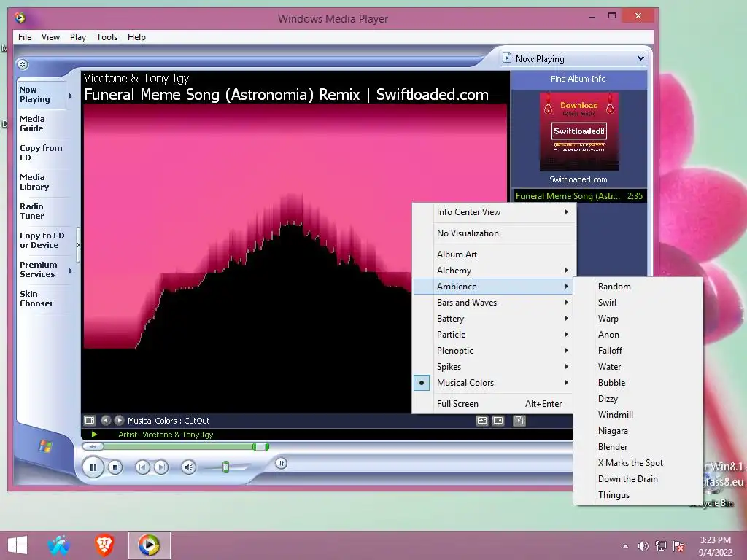Expand the Battery submenu
This screenshot has height=560, width=747.
[495, 319]
